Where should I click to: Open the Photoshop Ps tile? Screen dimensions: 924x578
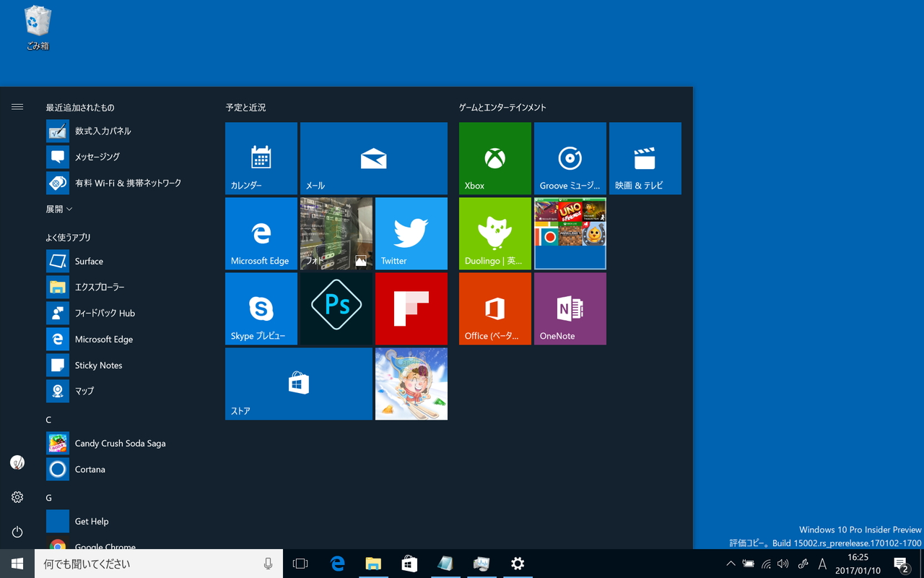(336, 309)
